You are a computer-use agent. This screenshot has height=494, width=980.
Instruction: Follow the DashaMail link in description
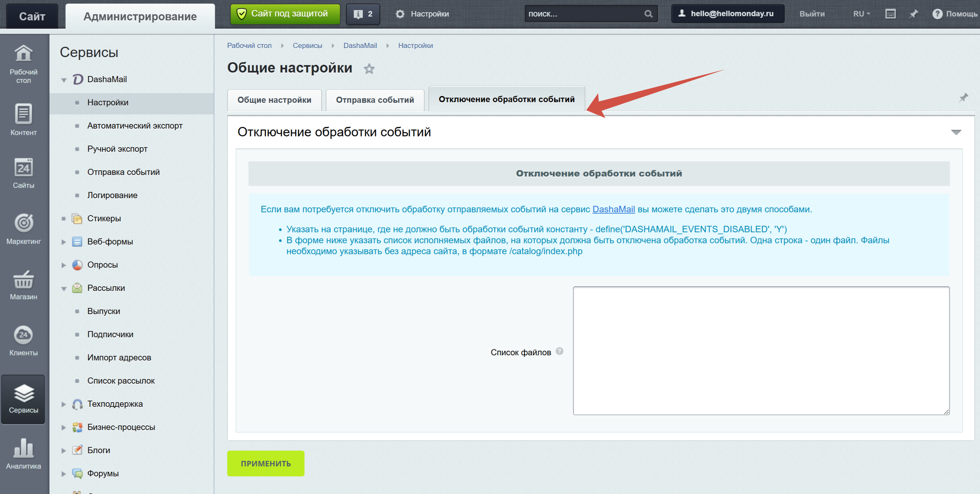[x=613, y=209]
